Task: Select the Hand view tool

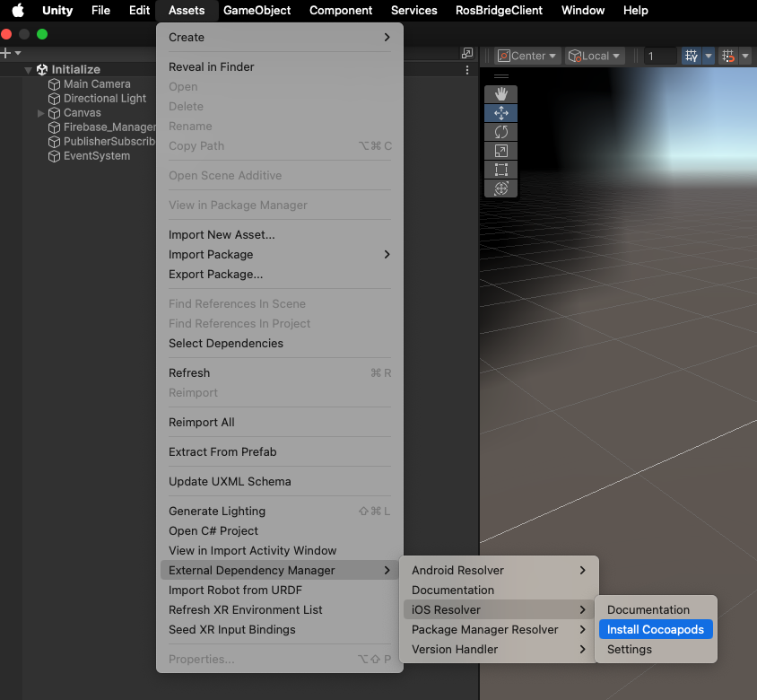Action: [501, 94]
